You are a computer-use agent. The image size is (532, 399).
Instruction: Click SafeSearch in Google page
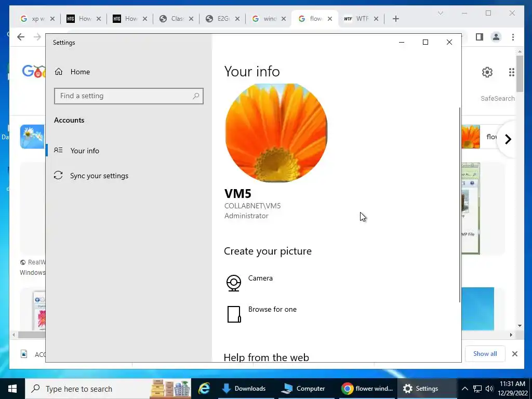pyautogui.click(x=497, y=98)
